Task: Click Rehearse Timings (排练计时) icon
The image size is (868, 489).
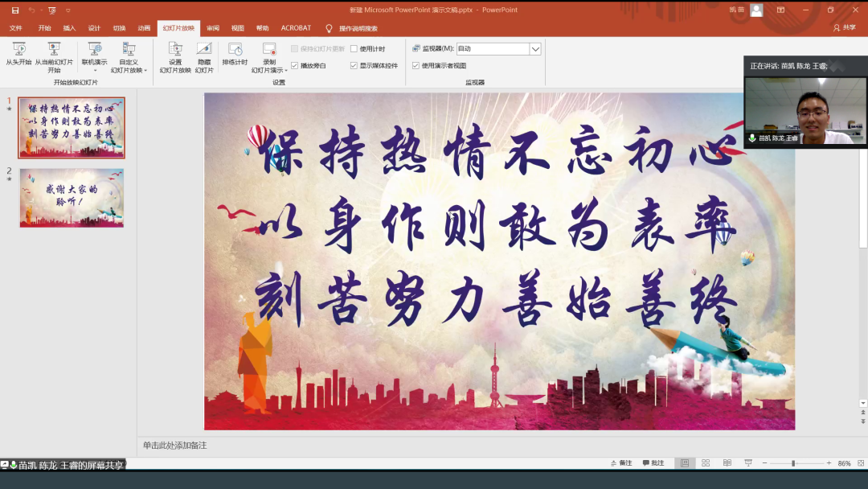Action: [235, 53]
